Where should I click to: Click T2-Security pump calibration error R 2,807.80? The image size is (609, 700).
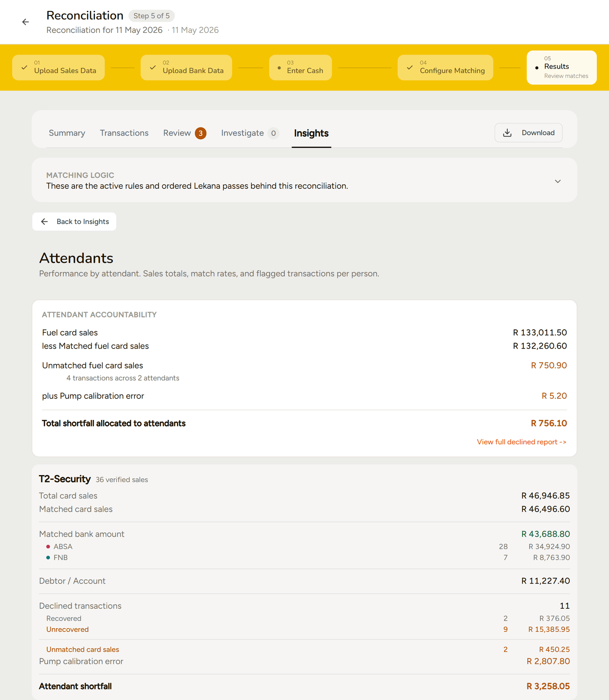(548, 661)
